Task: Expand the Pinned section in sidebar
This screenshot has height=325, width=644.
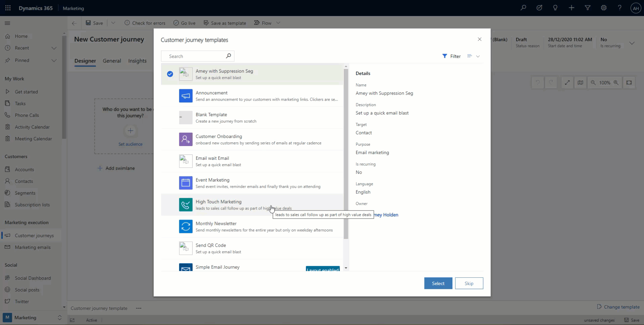Action: point(54,60)
